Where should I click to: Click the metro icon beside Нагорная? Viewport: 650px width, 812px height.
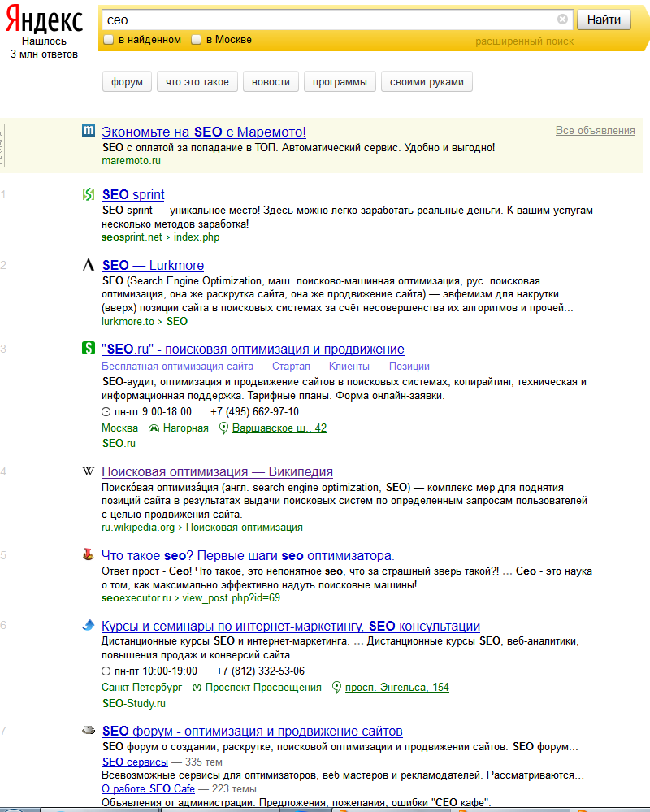coord(154,428)
